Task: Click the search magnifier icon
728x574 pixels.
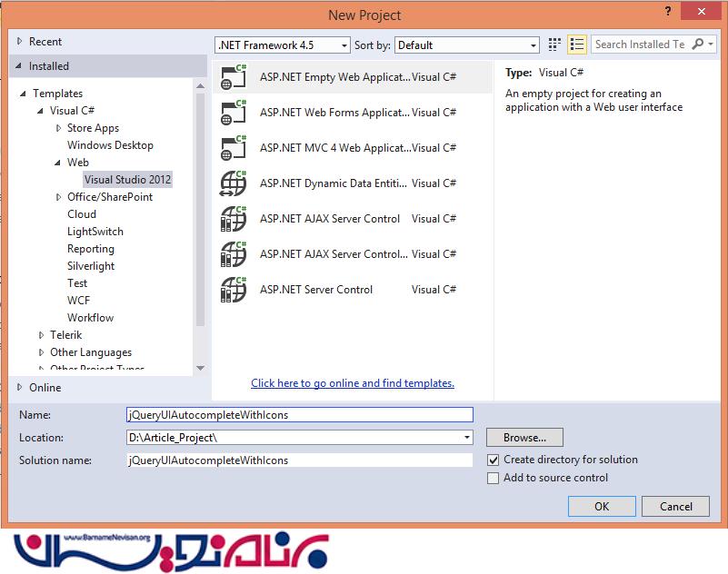Action: (698, 45)
